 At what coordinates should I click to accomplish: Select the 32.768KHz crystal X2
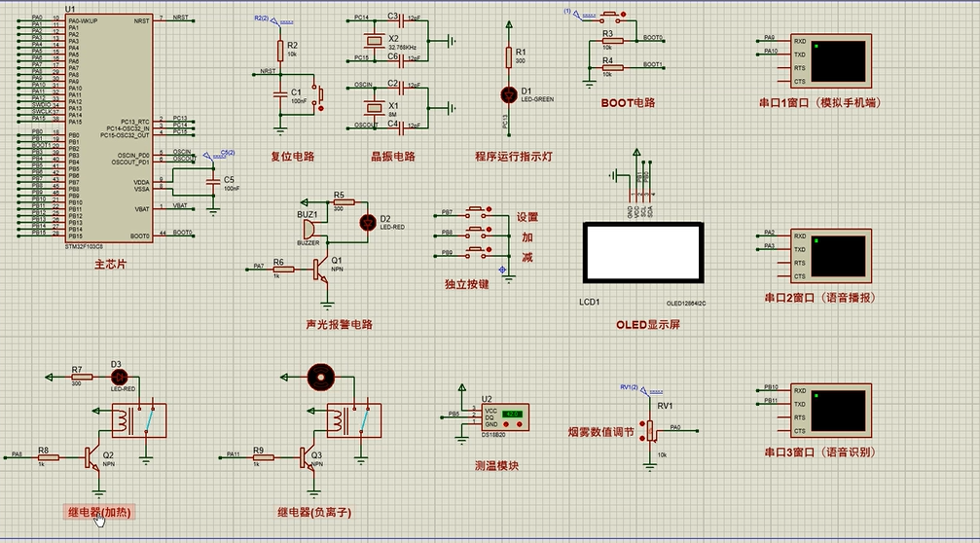(x=374, y=41)
